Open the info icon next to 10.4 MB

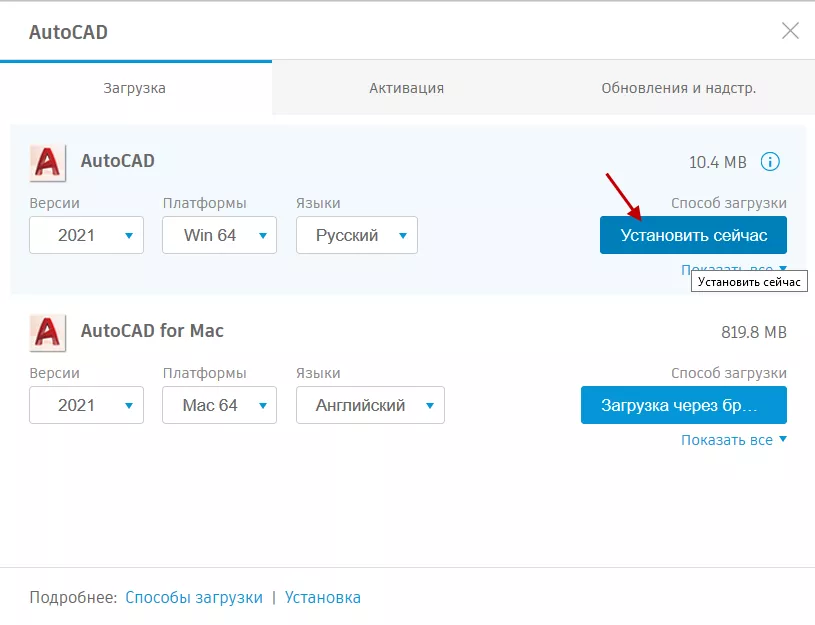point(770,162)
